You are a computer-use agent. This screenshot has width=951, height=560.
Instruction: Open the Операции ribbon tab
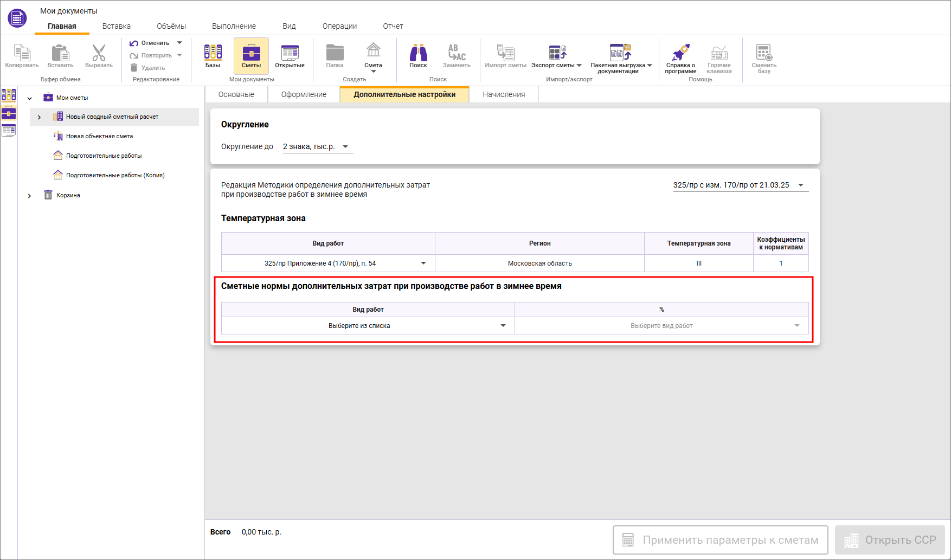[339, 26]
